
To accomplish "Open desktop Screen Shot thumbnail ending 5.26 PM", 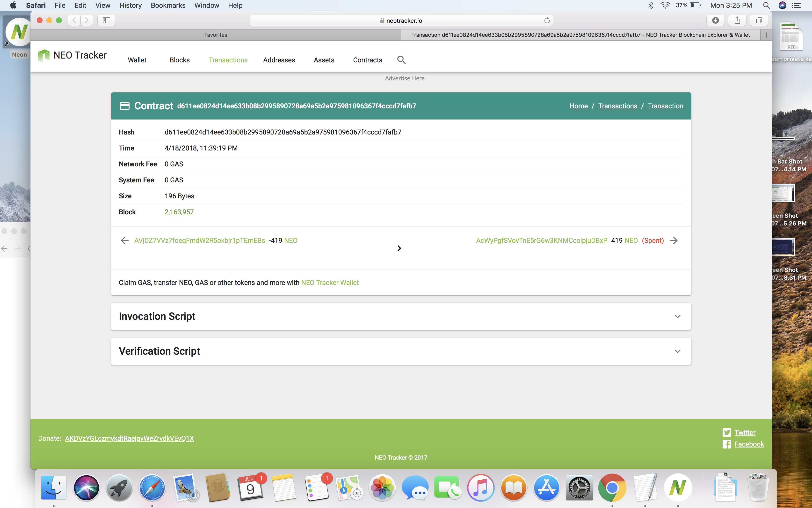I will (x=783, y=193).
